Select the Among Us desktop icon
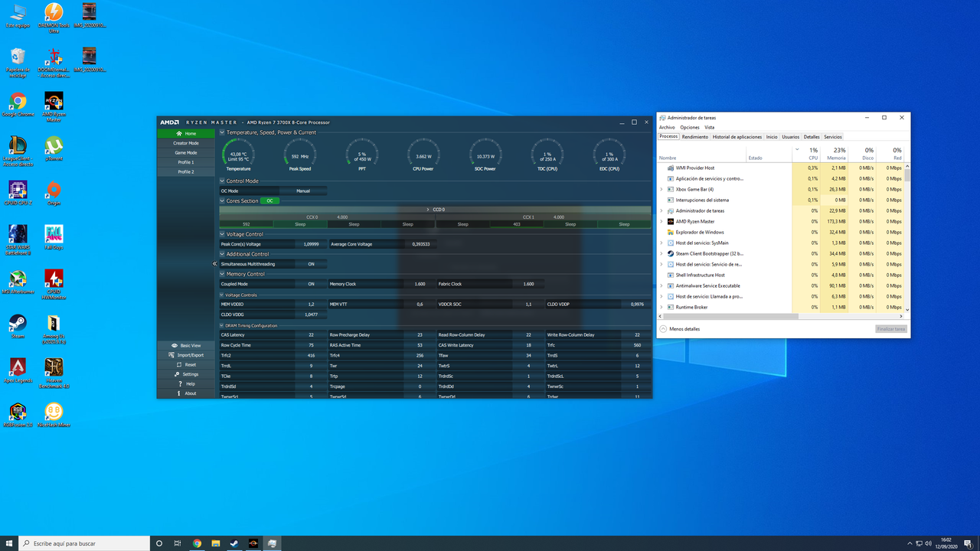 54,328
